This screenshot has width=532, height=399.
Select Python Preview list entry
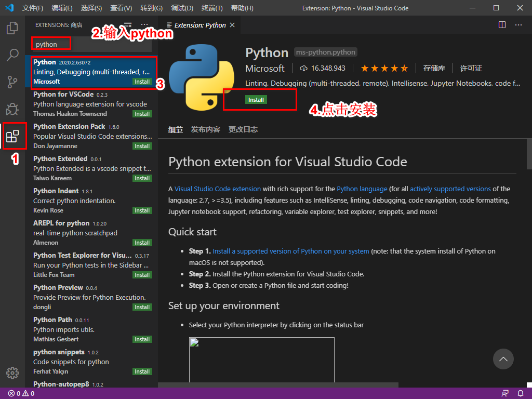[91, 297]
